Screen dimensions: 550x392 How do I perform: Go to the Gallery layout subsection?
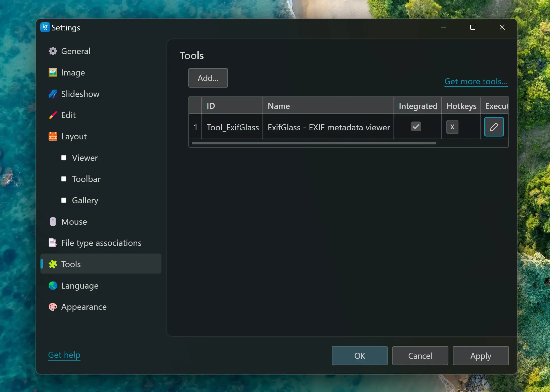click(85, 201)
